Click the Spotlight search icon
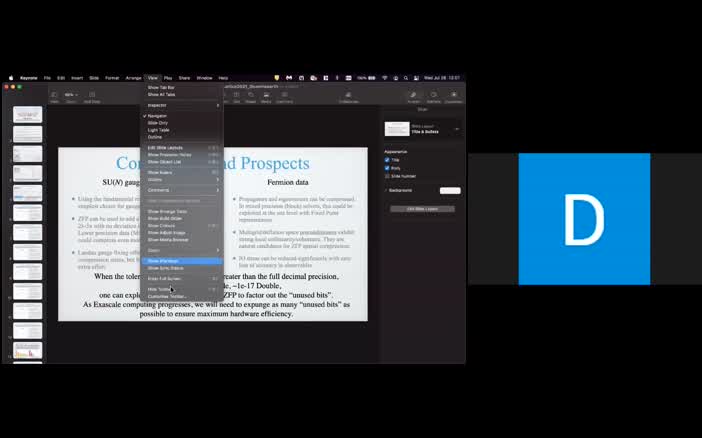The height and width of the screenshot is (438, 702). point(406,78)
